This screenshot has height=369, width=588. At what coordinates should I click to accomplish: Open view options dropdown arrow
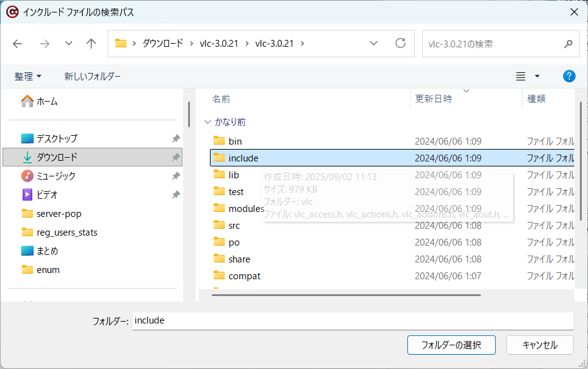[537, 76]
